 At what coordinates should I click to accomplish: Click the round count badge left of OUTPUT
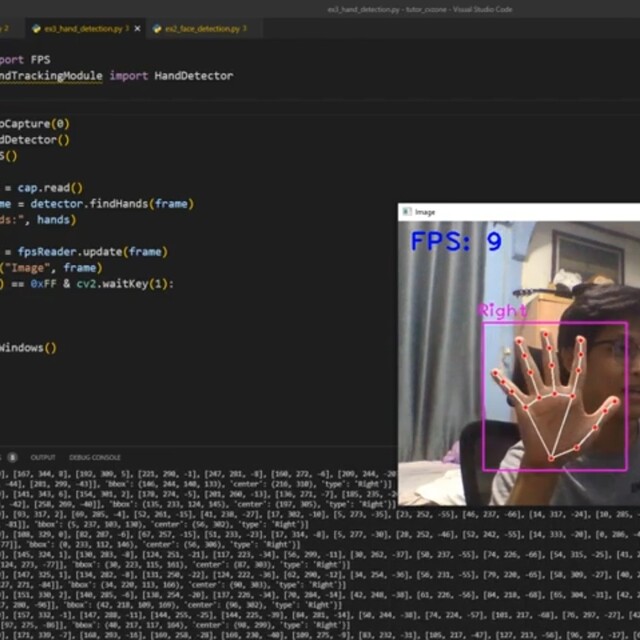click(x=13, y=457)
